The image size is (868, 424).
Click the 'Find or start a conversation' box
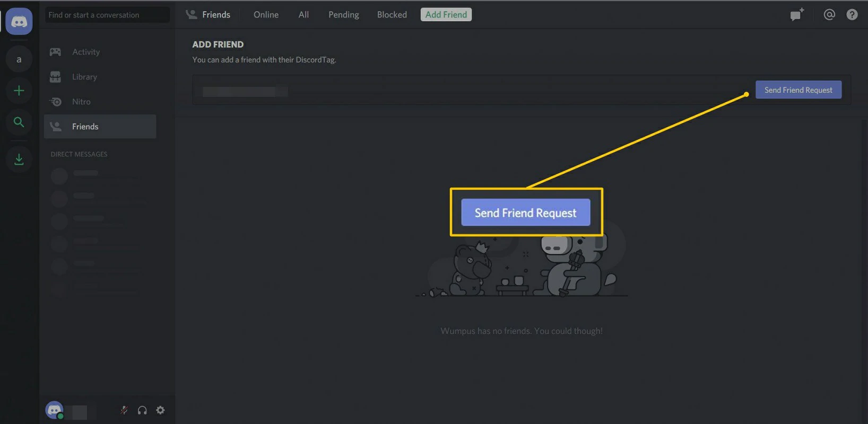click(x=107, y=15)
